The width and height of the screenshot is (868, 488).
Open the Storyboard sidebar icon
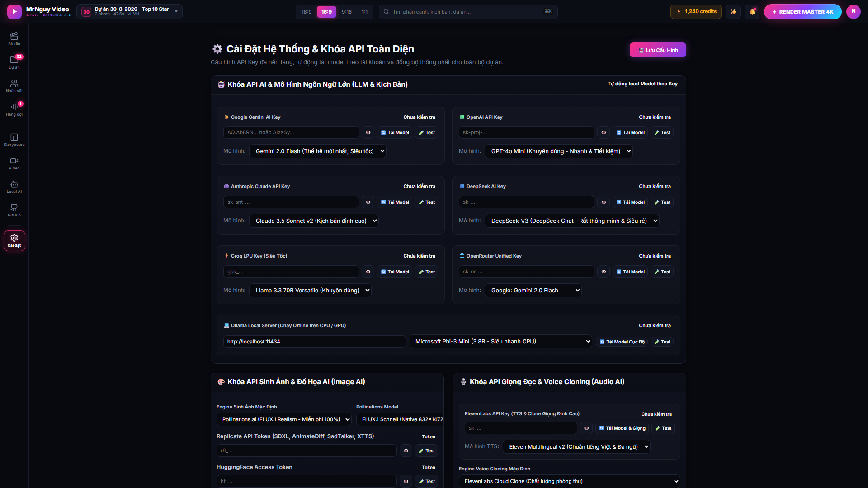[x=14, y=139]
